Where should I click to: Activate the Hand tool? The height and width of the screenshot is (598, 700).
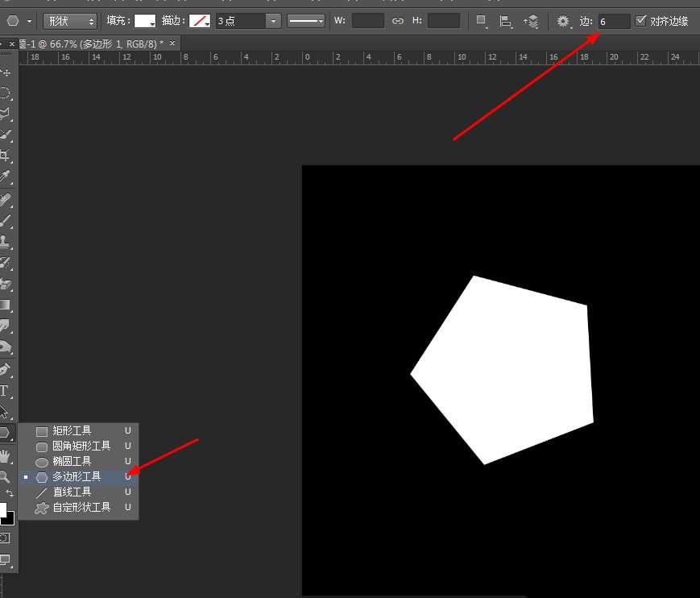[x=6, y=455]
